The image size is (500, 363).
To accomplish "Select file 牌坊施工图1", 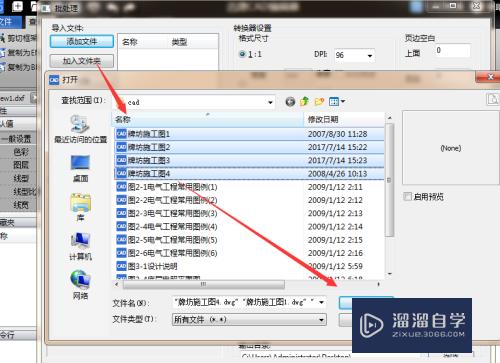I will point(249,134).
